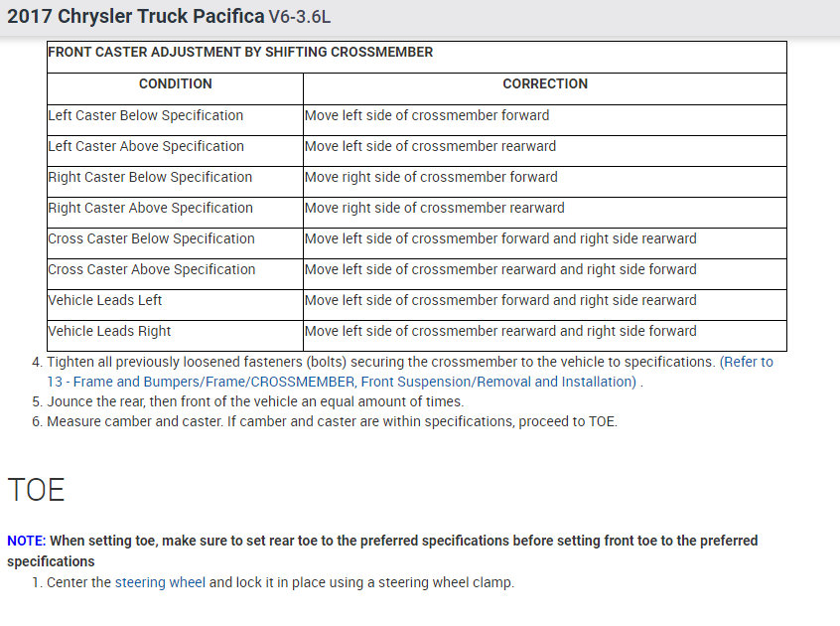840x626 pixels.
Task: Select the 'Cross Caster Above Specification' cell
Action: click(151, 269)
